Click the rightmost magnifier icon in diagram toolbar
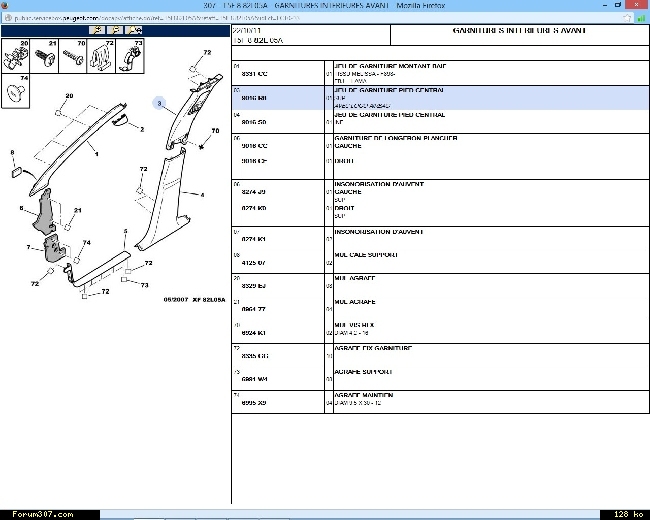This screenshot has height=520, width=650. tap(134, 30)
